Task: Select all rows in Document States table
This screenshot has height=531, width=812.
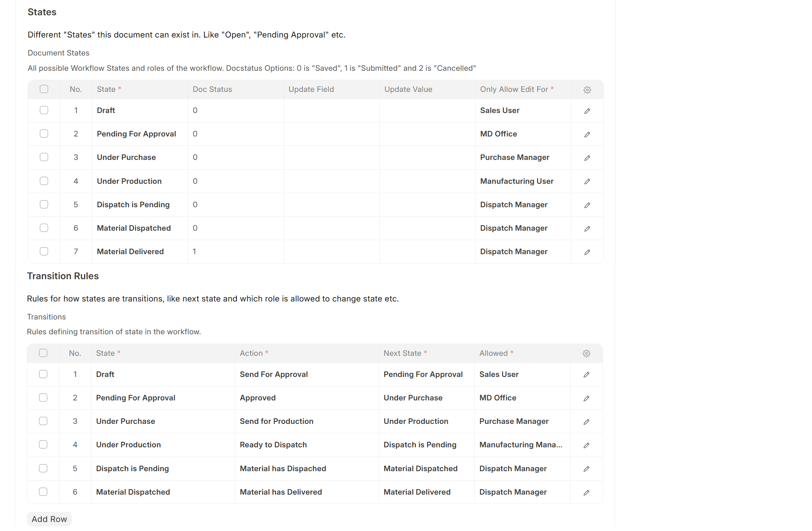Action: 44,89
